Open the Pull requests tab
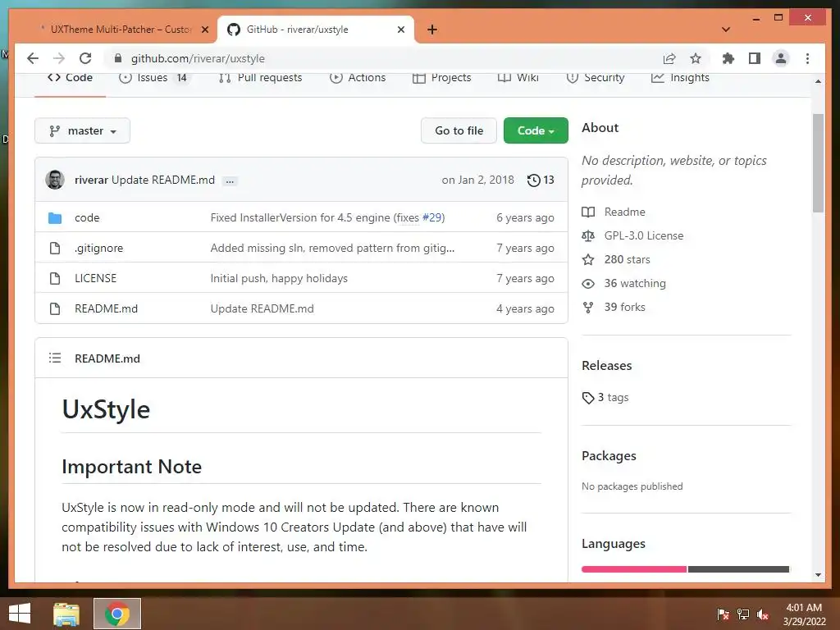 point(260,78)
